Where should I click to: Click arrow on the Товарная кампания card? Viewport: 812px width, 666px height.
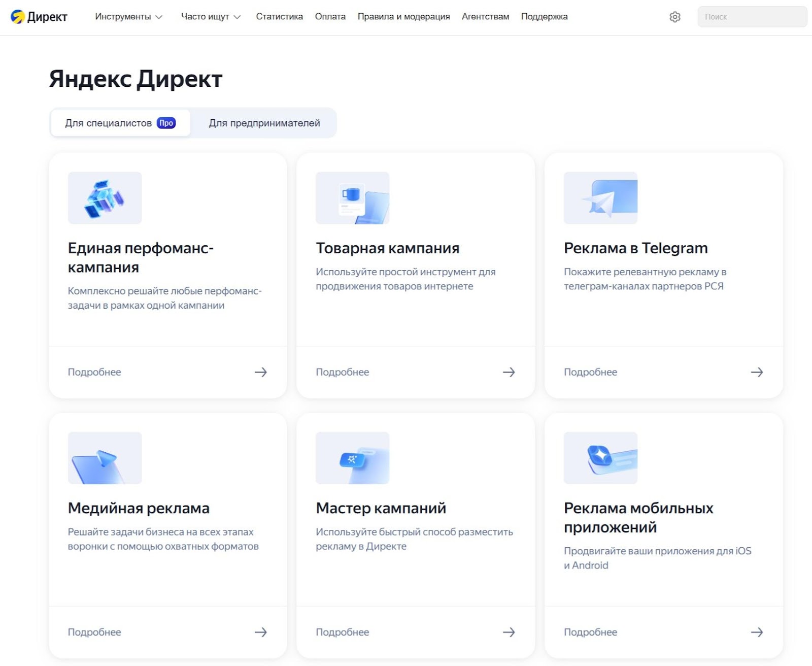pos(509,372)
